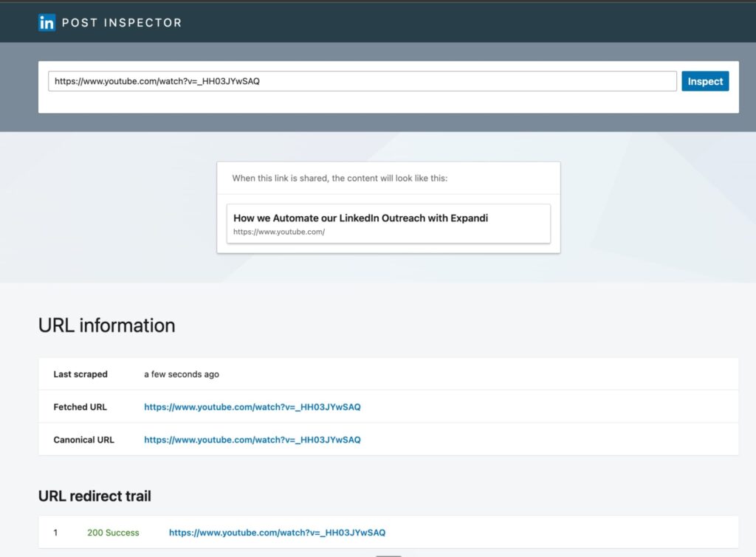Click the URL information heading
Screen dimensions: 756x557
[106, 325]
